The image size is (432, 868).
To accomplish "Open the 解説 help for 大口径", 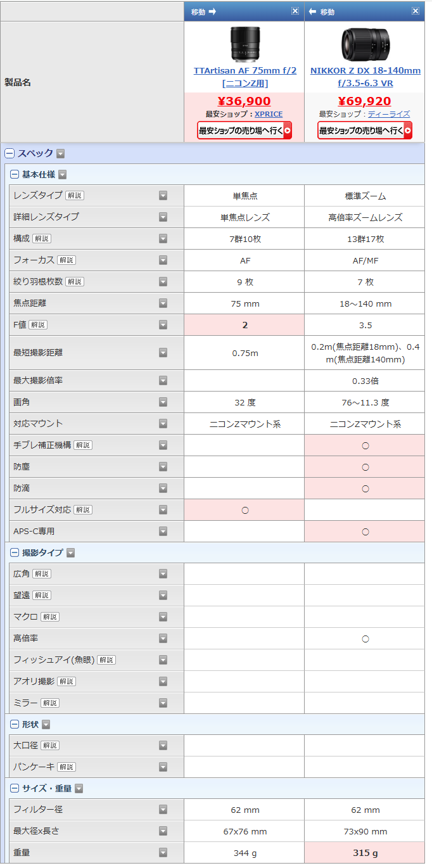I will [49, 746].
